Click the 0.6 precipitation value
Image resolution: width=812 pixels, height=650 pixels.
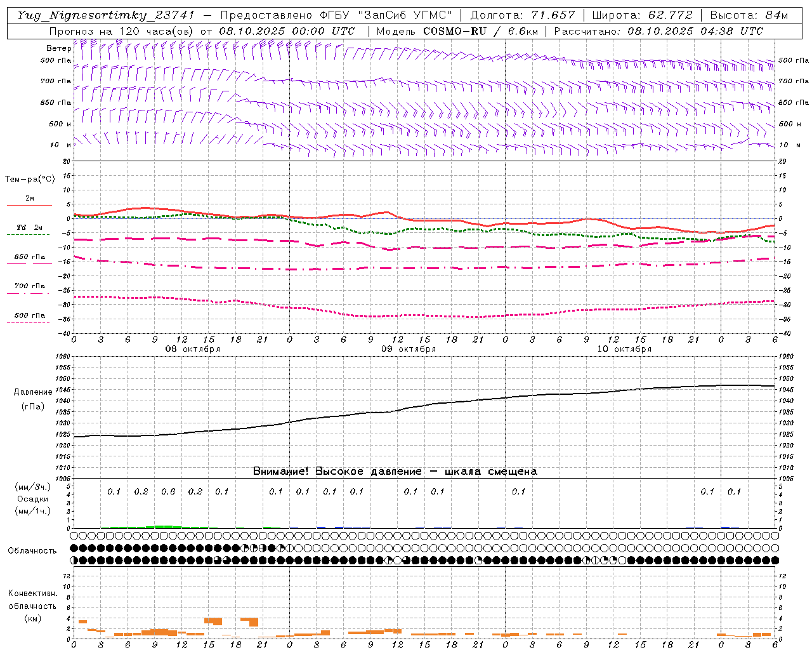[x=168, y=492]
